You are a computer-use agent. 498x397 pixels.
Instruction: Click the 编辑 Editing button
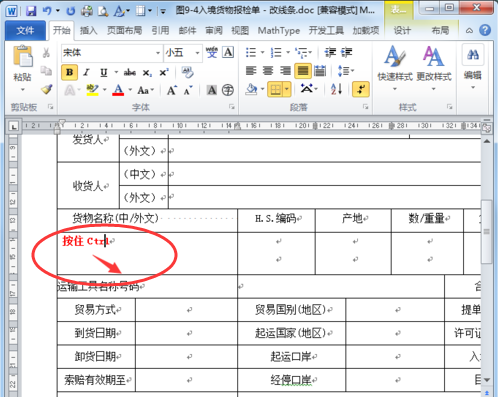[473, 67]
